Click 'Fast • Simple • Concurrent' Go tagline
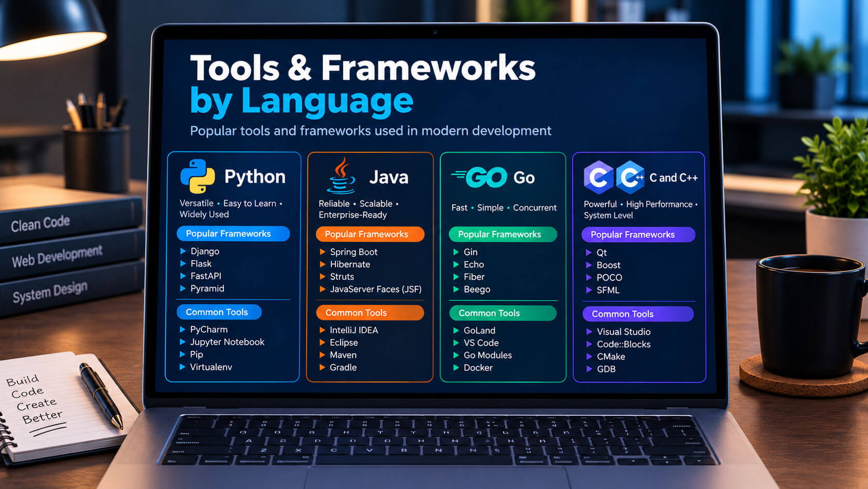The image size is (868, 489). point(504,207)
